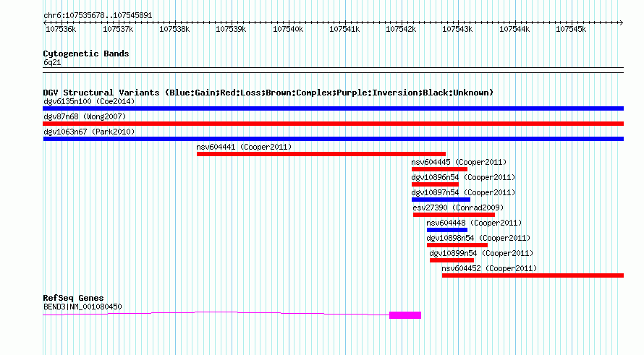Click the nsv604445 (Cooper2011) red bar
The width and height of the screenshot is (644, 355).
439,169
